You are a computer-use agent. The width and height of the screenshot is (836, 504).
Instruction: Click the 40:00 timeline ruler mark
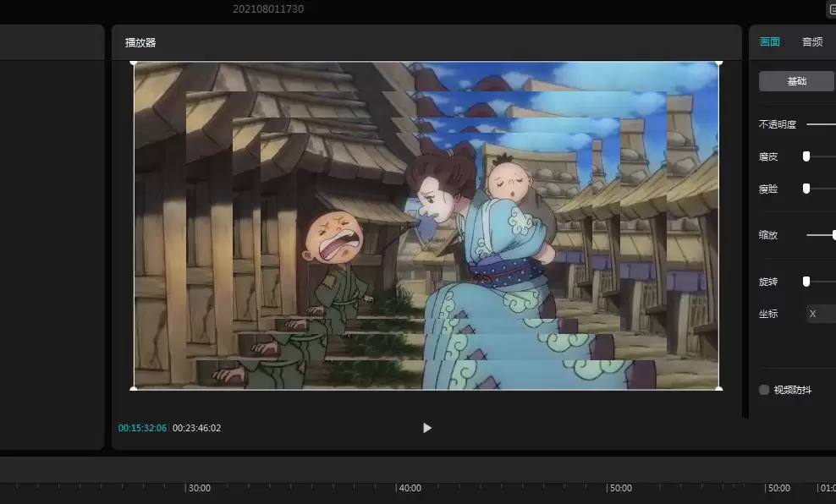pos(410,487)
